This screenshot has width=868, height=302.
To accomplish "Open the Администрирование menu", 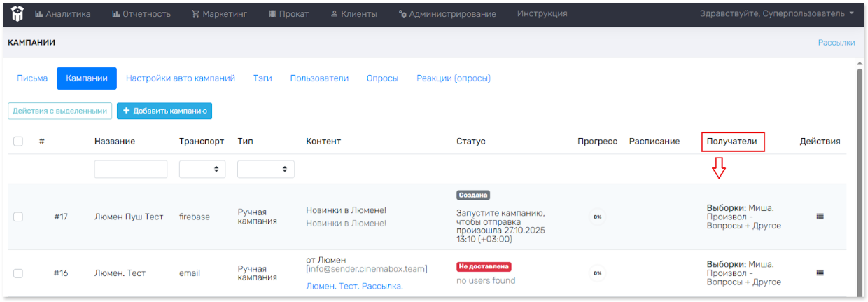I will coord(447,13).
